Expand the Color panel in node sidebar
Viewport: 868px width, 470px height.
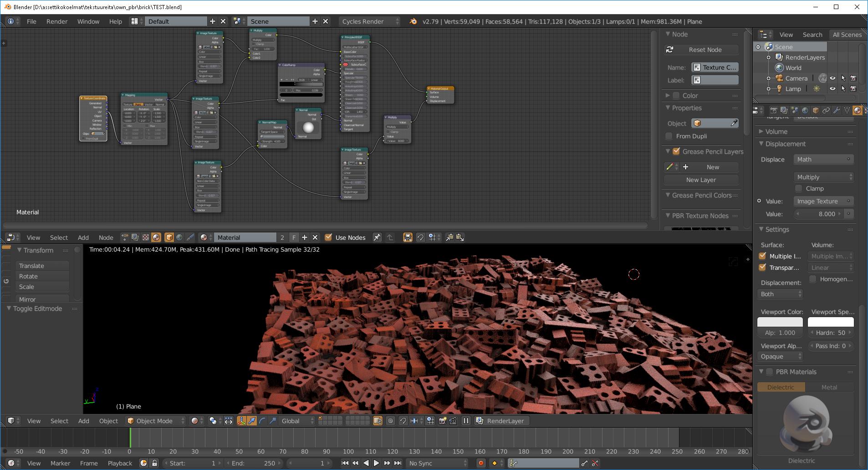(x=668, y=96)
